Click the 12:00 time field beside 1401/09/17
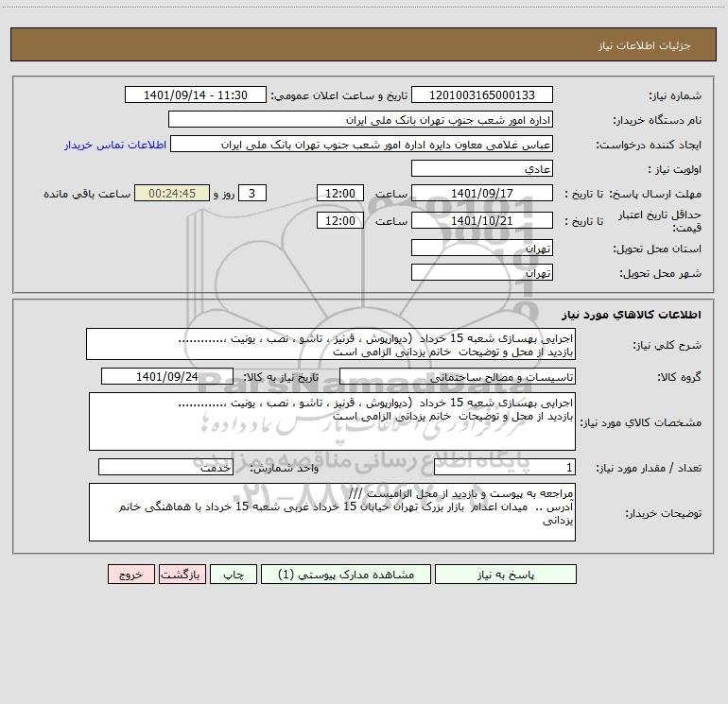This screenshot has height=704, width=728. point(339,193)
